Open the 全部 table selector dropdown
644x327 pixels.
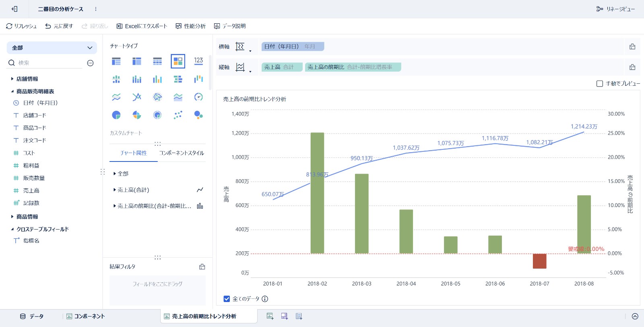click(52, 48)
